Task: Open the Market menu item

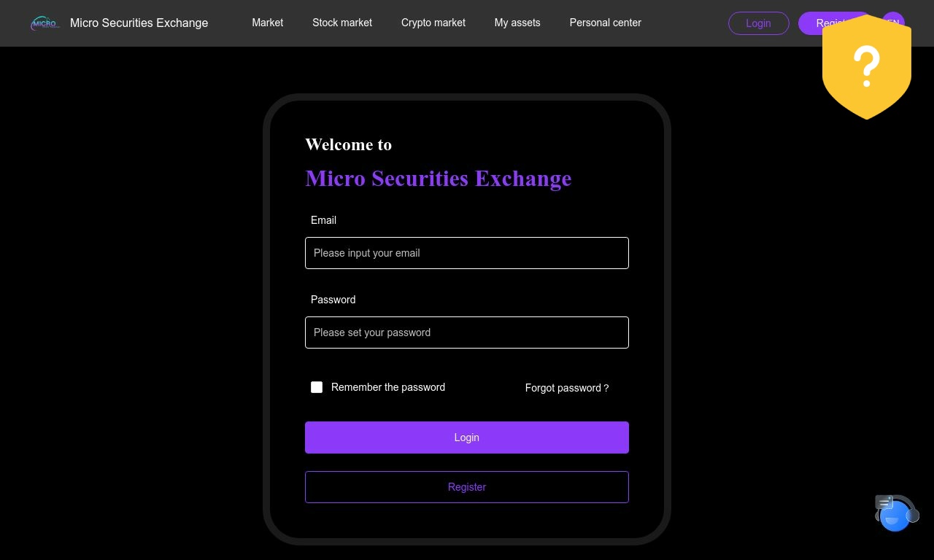Action: 268,23
